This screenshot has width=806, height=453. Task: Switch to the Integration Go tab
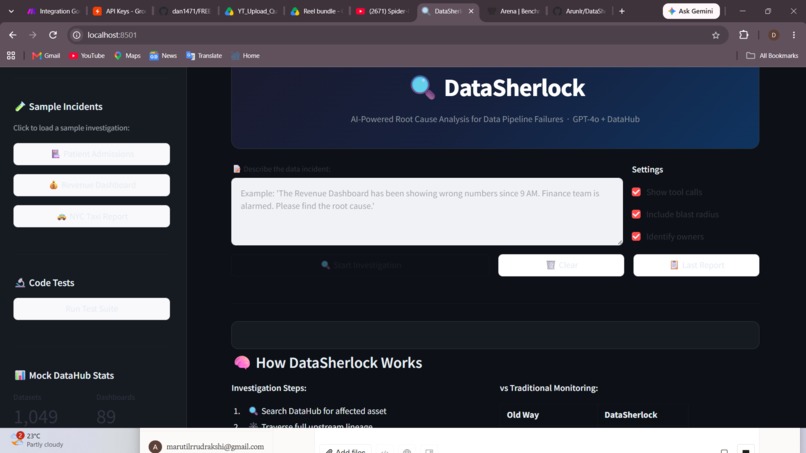pos(53,11)
